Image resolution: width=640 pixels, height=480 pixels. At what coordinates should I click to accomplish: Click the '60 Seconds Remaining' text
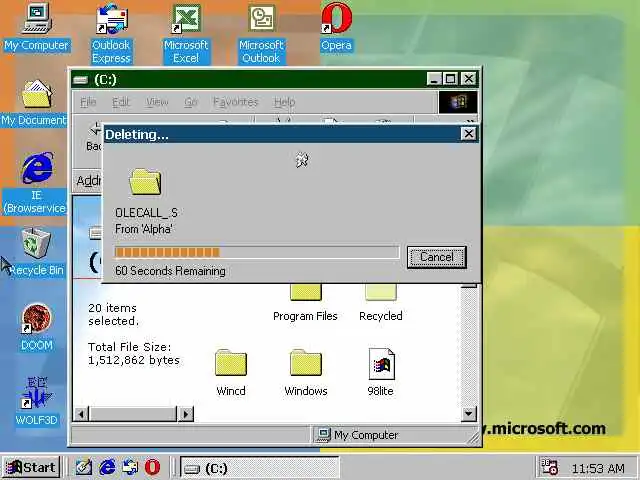(x=170, y=271)
